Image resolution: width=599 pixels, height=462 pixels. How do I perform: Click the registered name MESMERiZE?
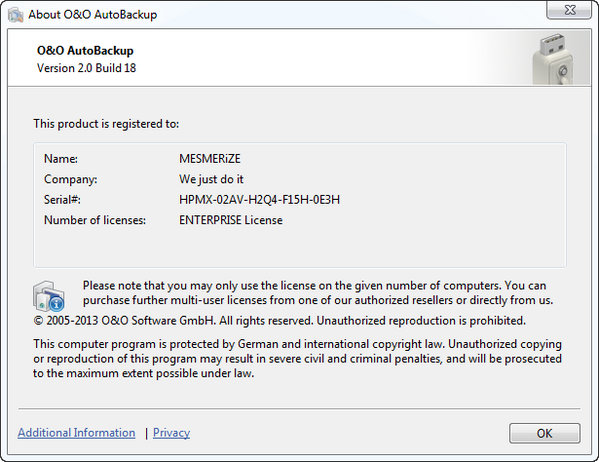(210, 159)
